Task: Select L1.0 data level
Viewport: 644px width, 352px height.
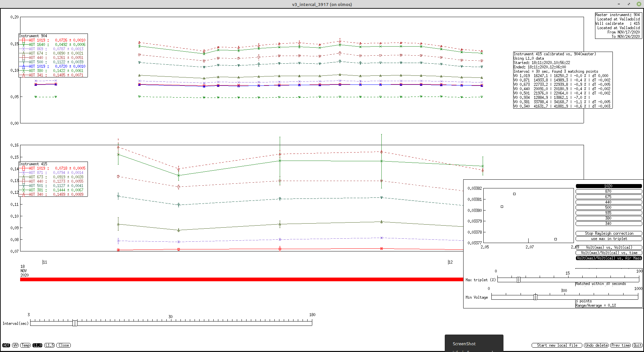Action: [x=38, y=345]
